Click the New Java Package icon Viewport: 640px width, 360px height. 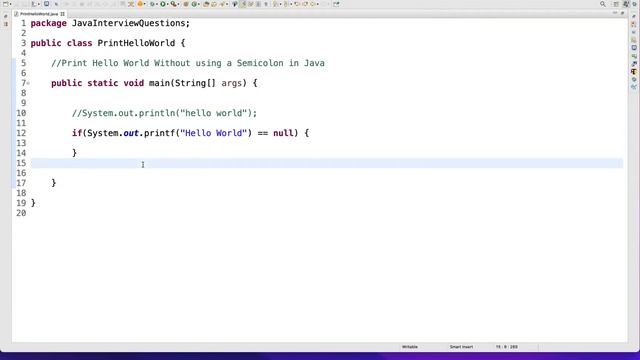tap(186, 4)
